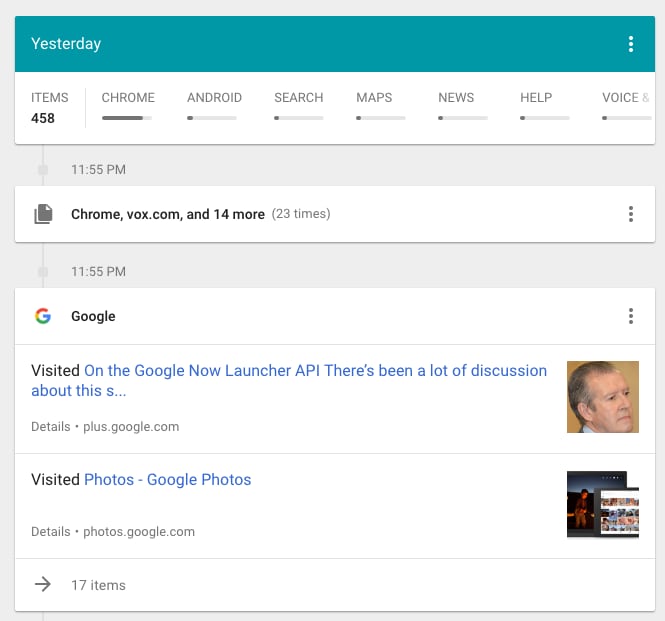This screenshot has height=621, width=665.
Task: Expand the Chrome, vox.com, and 14 more bundle
Action: 168,214
